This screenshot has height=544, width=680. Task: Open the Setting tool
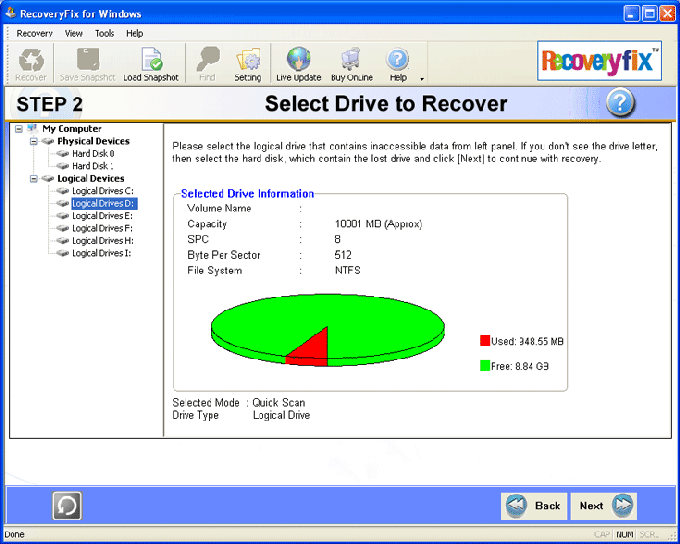[x=248, y=64]
